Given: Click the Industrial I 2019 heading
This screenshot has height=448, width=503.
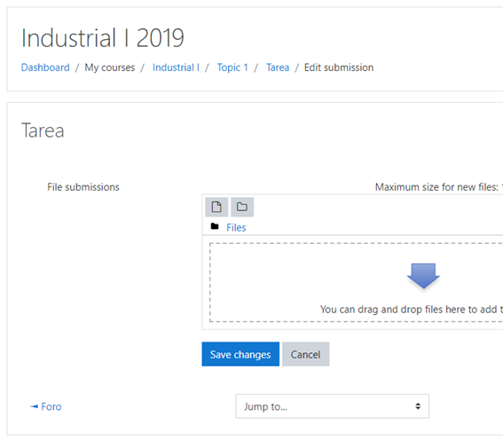Looking at the screenshot, I should [102, 38].
